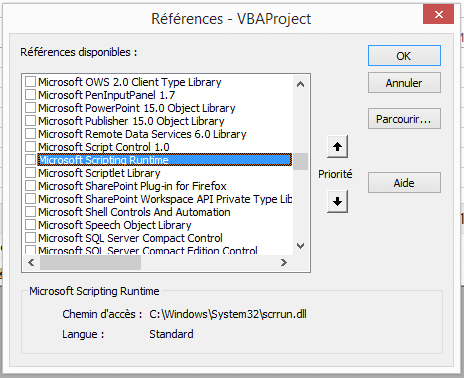Viewport: 464px width, 378px height.
Task: Select Microsoft SQL Server Compact Control text
Action: click(x=130, y=238)
